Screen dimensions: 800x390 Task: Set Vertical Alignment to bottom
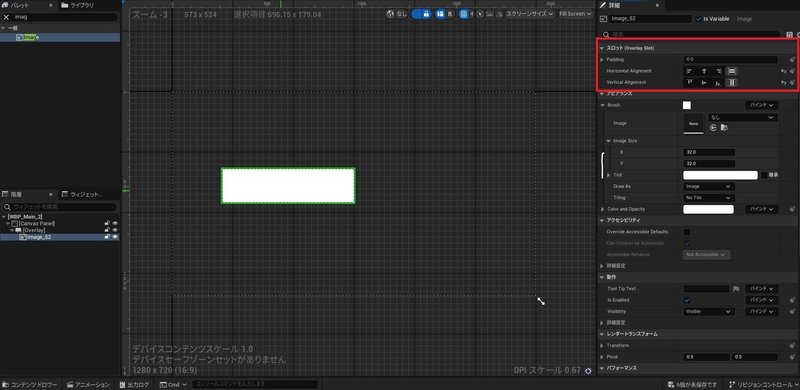coord(718,82)
